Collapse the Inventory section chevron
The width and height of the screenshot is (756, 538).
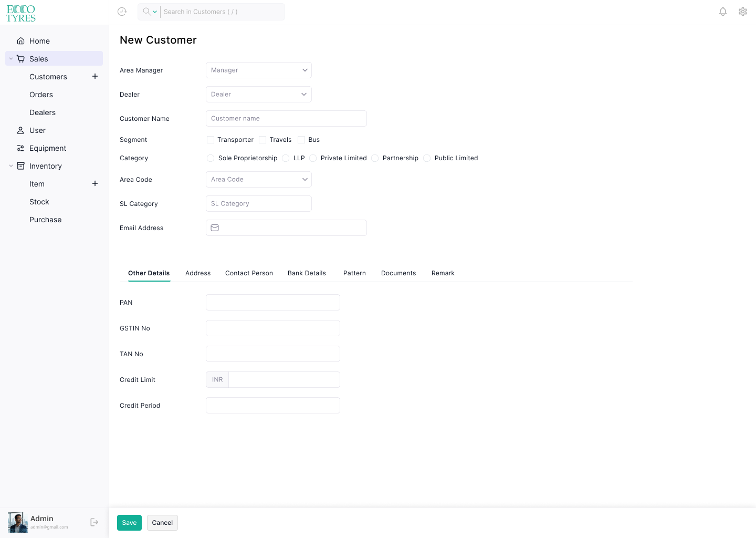11,166
